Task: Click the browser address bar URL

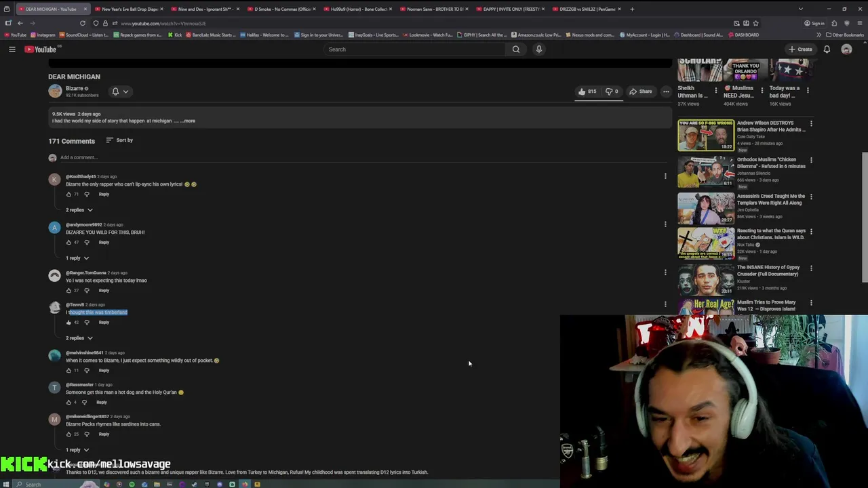Action: coord(163,23)
